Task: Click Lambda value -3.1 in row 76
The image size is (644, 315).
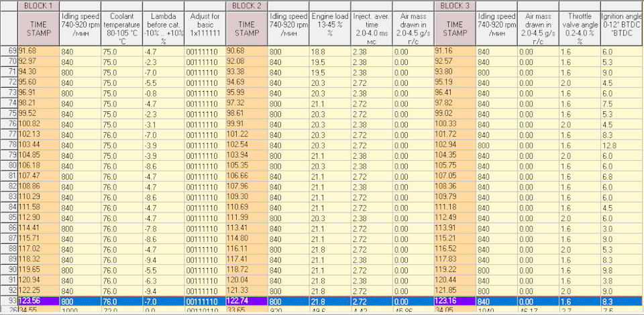Action: (x=163, y=124)
